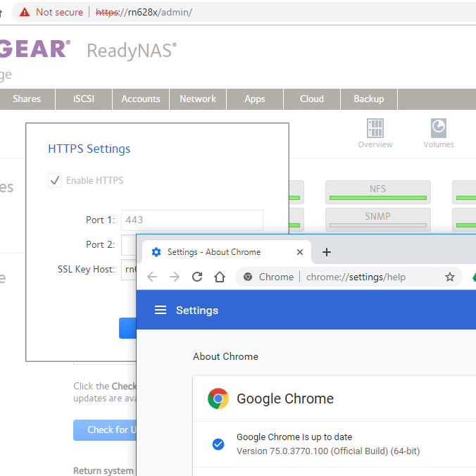Screen dimensions: 476x476
Task: Switch to the Accounts tab
Action: (x=141, y=99)
